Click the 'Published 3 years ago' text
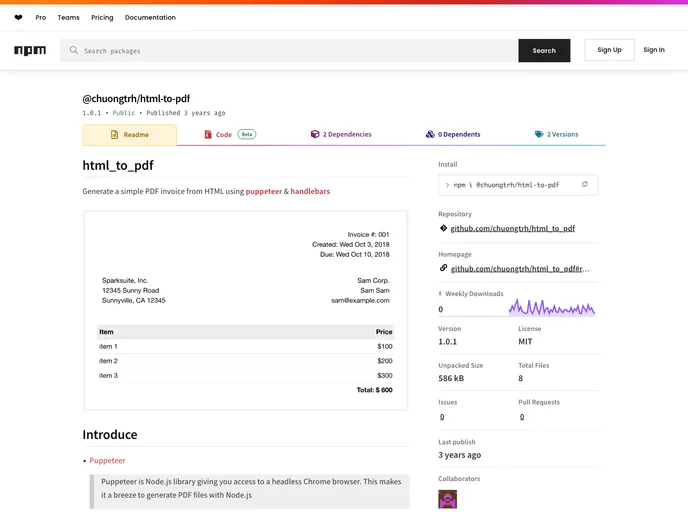688x512 pixels. coord(186,113)
